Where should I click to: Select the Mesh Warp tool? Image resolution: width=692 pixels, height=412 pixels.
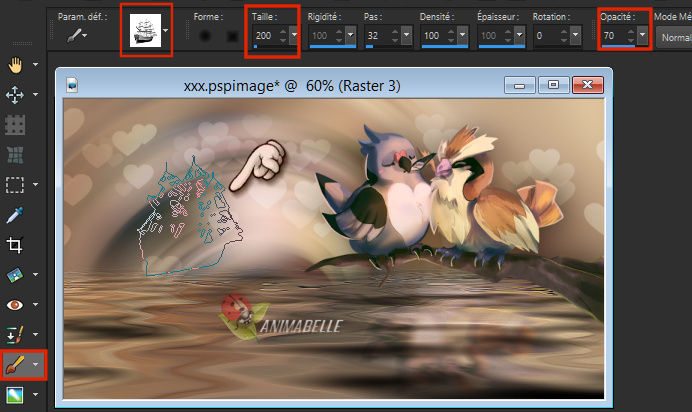tap(15, 155)
